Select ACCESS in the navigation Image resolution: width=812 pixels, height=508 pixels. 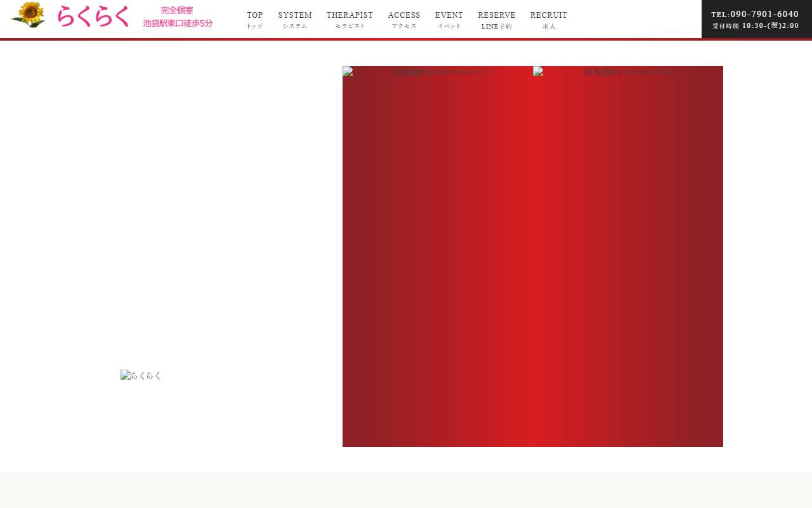pos(404,19)
